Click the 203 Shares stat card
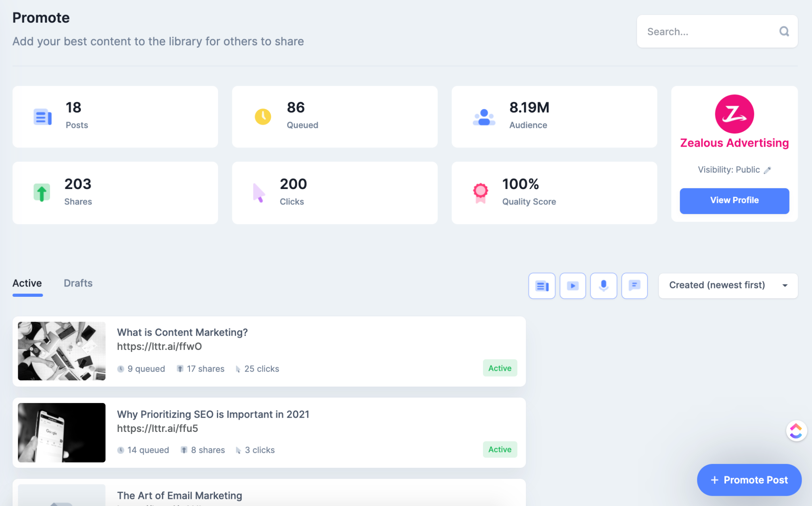Image resolution: width=812 pixels, height=506 pixels. pos(115,193)
